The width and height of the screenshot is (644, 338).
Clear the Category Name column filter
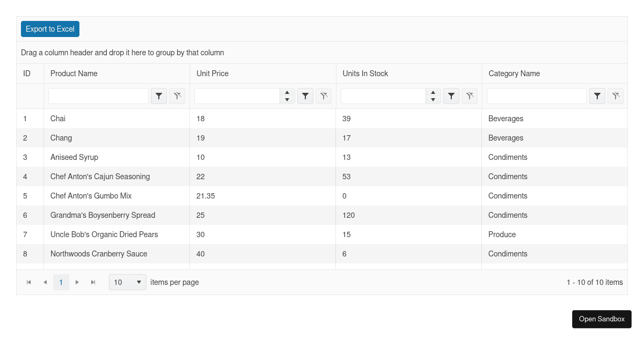(616, 96)
